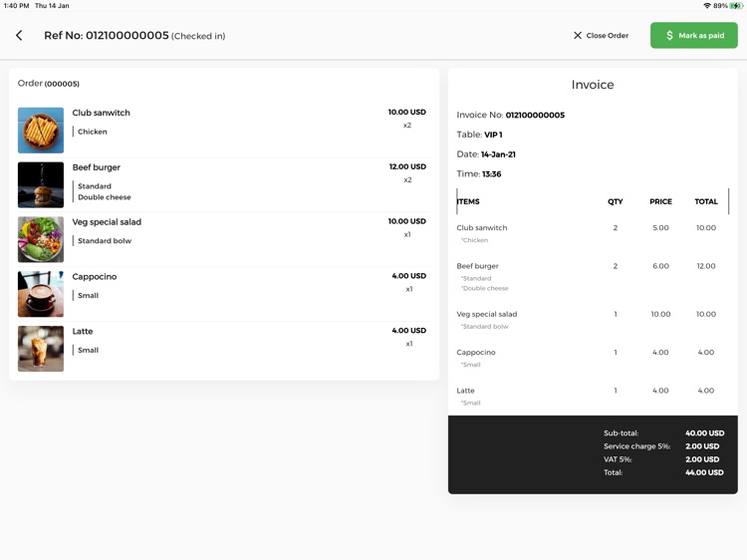Click the Invoice heading
Screen dimensions: 747x560
[593, 85]
